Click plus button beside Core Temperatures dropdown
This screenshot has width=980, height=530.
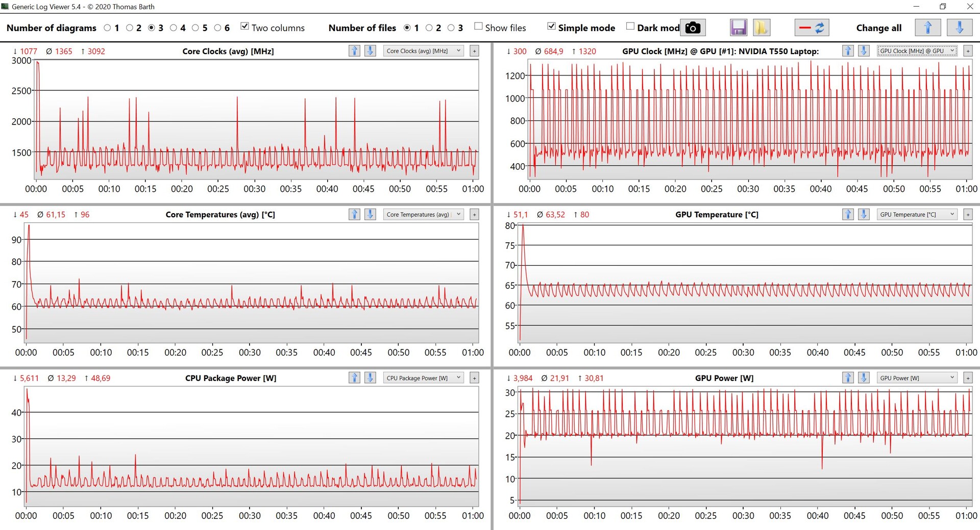[x=474, y=214]
